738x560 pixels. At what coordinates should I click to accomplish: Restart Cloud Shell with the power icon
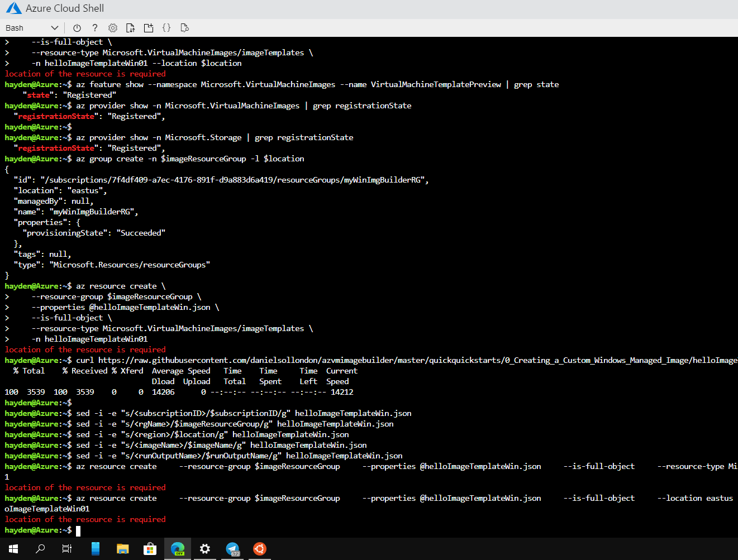77,28
